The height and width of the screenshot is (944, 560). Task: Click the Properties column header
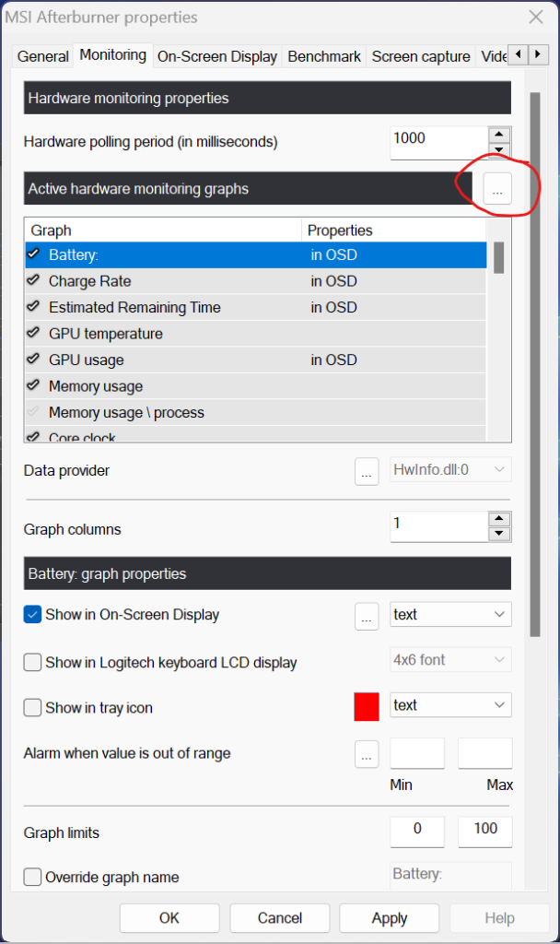[x=394, y=230]
